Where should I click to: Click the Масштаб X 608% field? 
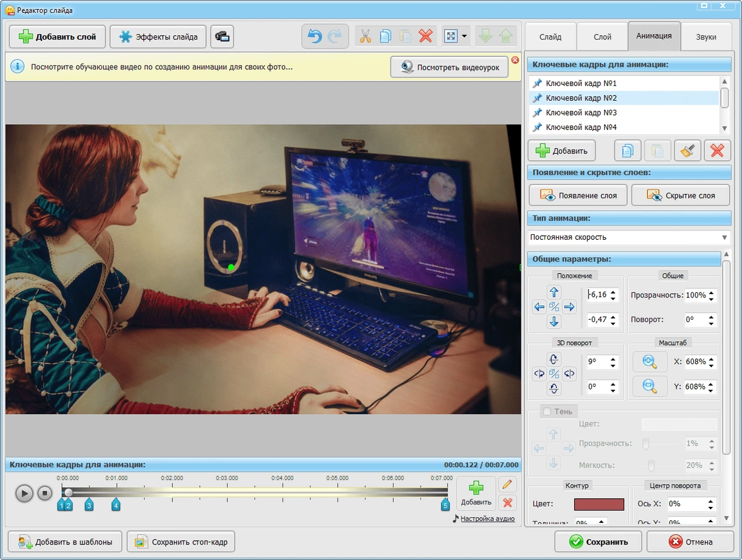tap(696, 362)
